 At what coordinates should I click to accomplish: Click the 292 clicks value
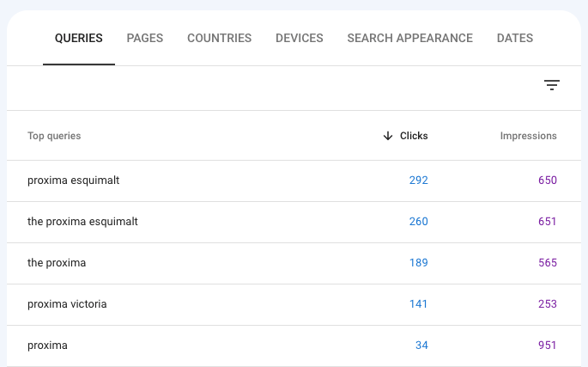tap(419, 180)
